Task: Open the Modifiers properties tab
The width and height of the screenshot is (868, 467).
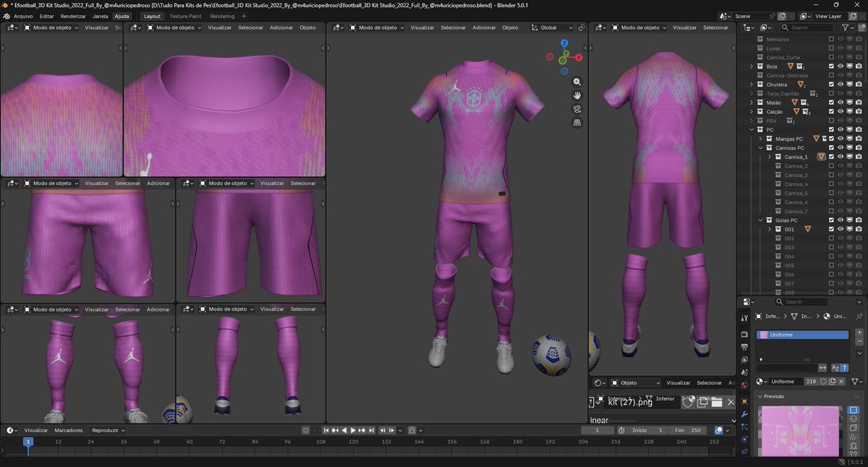Action: (x=744, y=413)
